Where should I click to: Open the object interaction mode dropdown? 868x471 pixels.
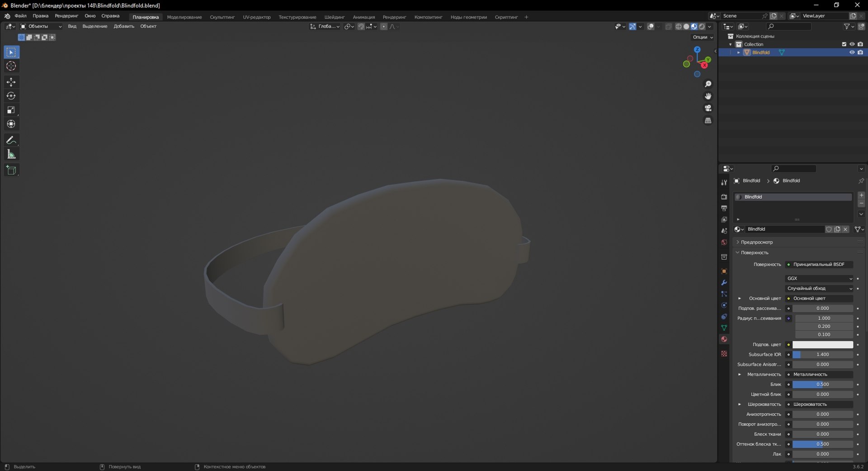[x=41, y=27]
